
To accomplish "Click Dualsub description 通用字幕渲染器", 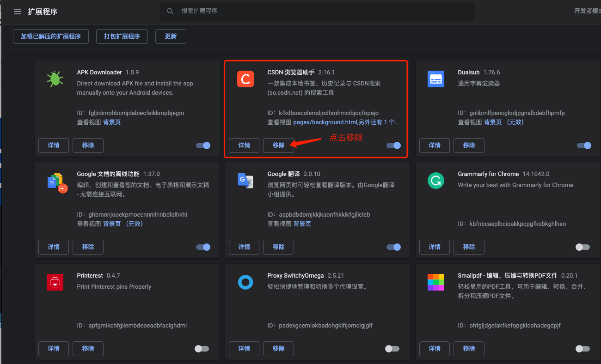I will 479,83.
